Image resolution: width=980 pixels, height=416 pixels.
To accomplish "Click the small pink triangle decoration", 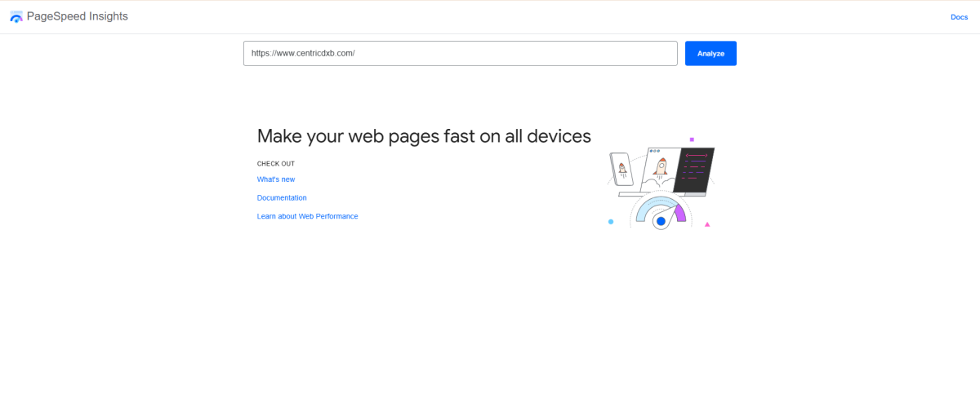I will point(707,223).
